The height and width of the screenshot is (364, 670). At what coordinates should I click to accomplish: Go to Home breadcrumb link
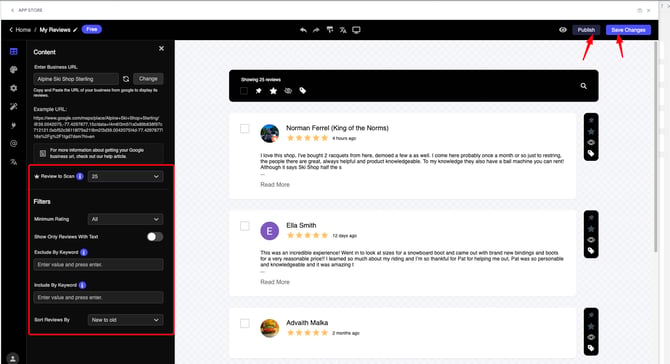click(23, 30)
